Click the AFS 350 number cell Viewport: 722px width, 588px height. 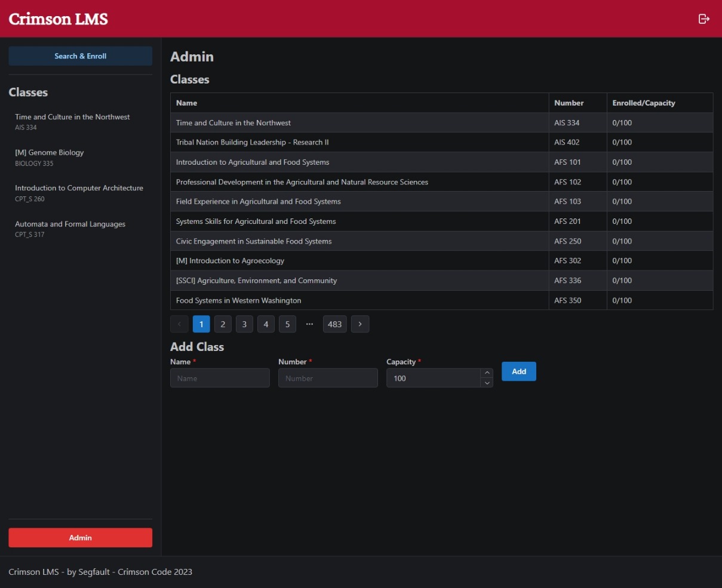577,300
